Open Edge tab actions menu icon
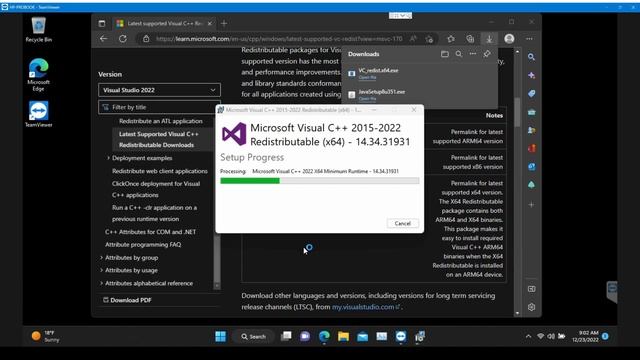The width and height of the screenshot is (640, 360). (102, 23)
